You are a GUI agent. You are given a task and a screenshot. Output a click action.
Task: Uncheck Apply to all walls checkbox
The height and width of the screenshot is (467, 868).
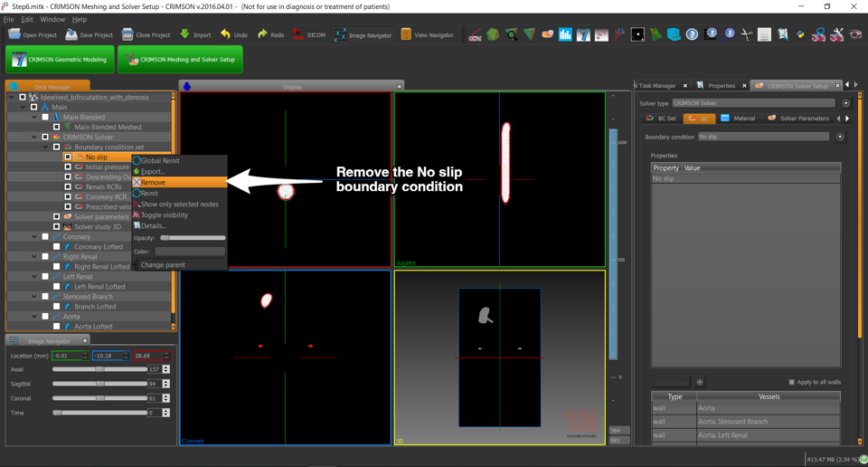(x=791, y=382)
